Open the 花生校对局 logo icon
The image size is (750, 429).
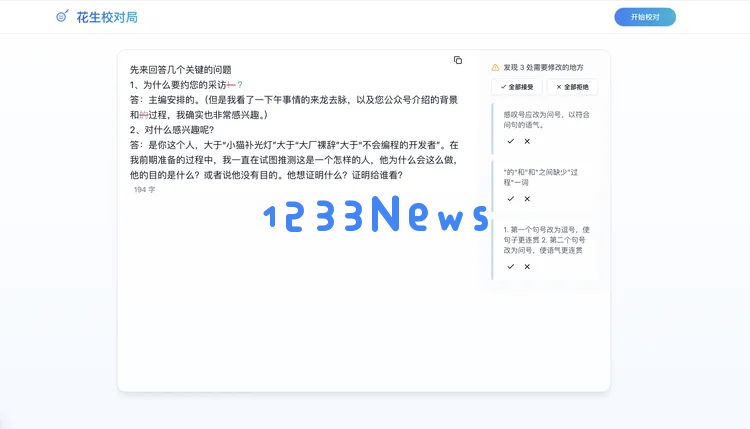(x=62, y=16)
